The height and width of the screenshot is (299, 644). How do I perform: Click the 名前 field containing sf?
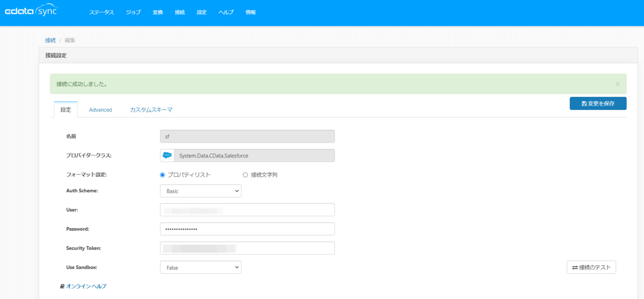247,136
